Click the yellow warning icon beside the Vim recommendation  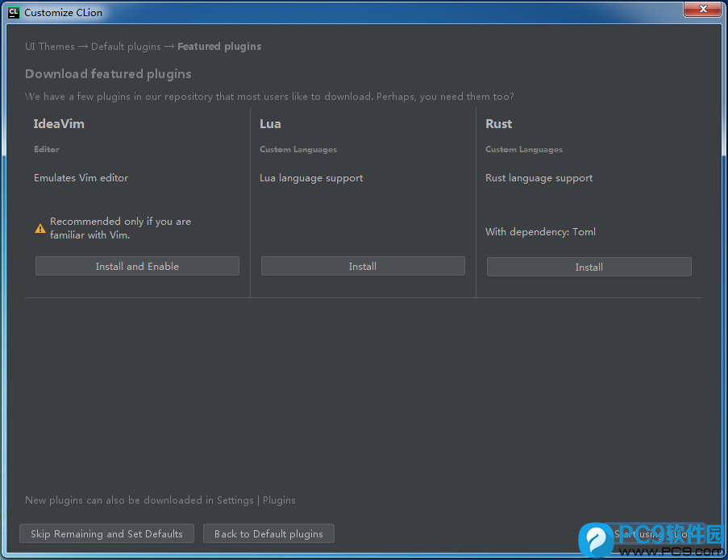[x=40, y=228]
